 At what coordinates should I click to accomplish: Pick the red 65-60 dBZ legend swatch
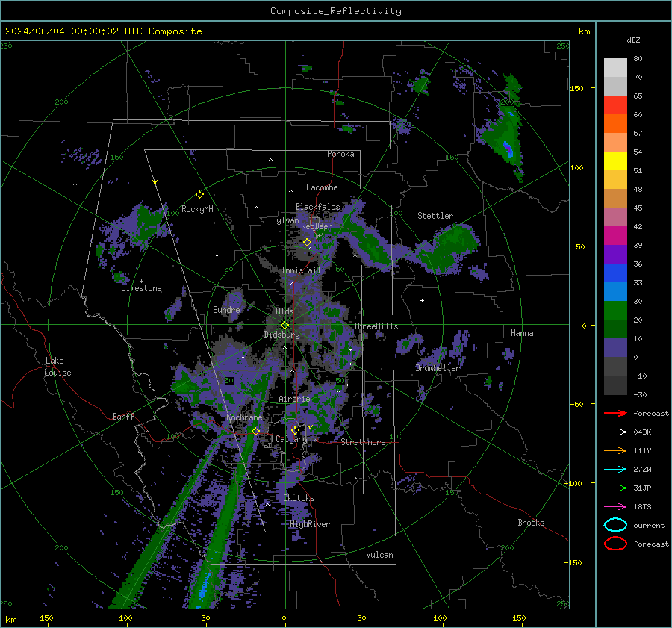(615, 105)
